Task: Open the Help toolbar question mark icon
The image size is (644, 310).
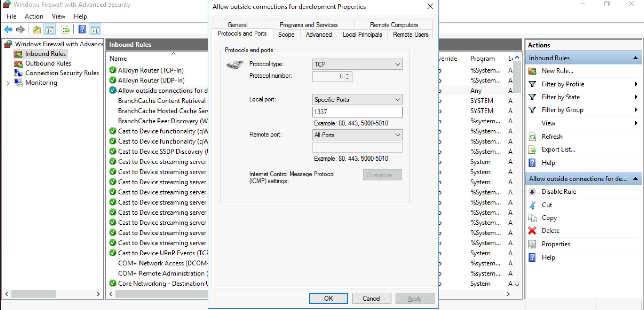Action: pos(82,30)
